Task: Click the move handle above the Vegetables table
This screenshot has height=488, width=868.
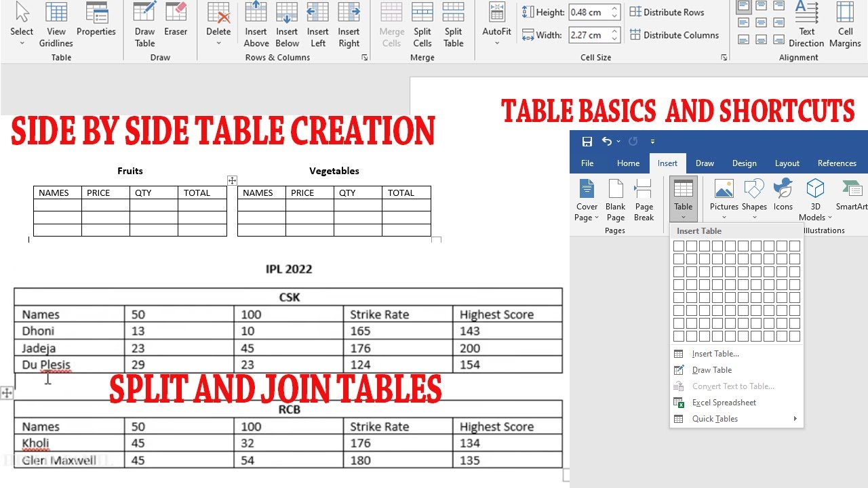Action: point(232,180)
